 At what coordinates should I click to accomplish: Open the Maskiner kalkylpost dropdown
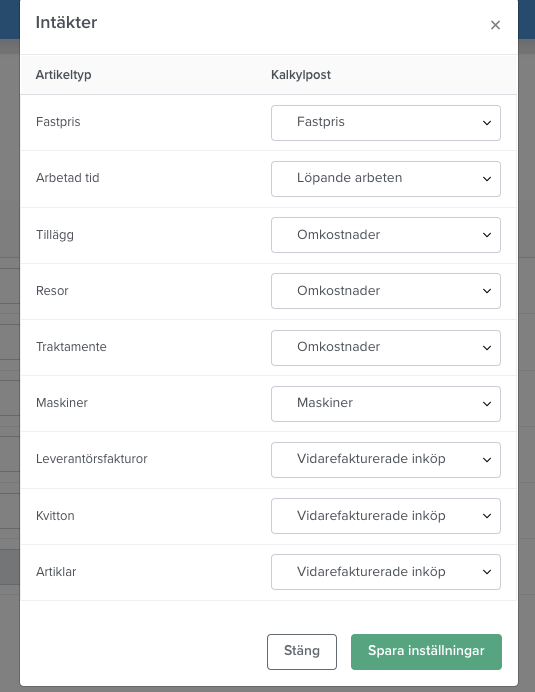(386, 404)
